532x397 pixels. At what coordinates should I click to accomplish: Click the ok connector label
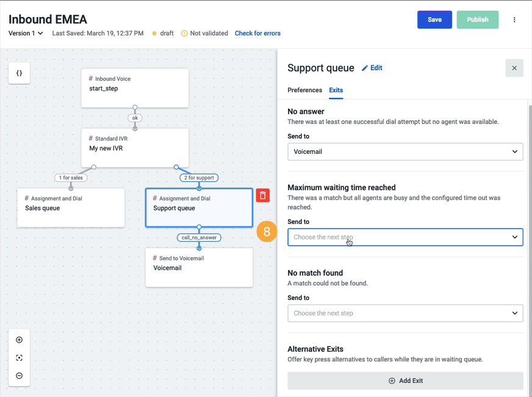point(135,118)
